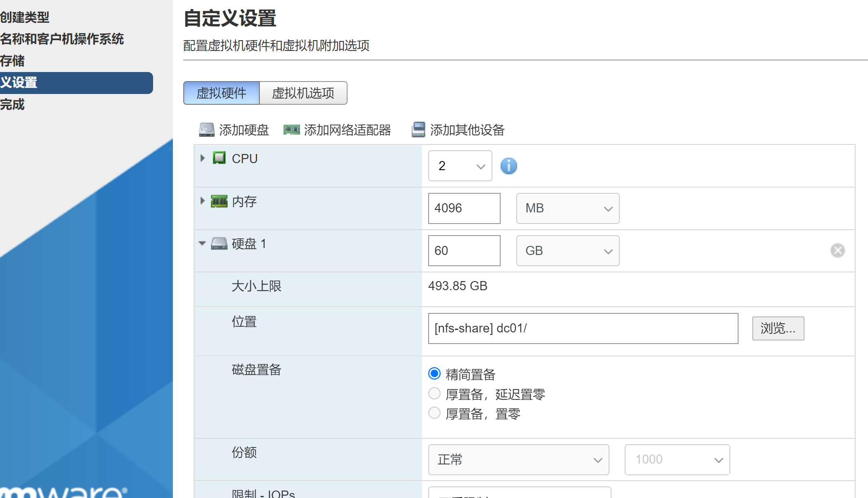Remove hard disk 1 with X icon
The height and width of the screenshot is (498, 868).
837,250
